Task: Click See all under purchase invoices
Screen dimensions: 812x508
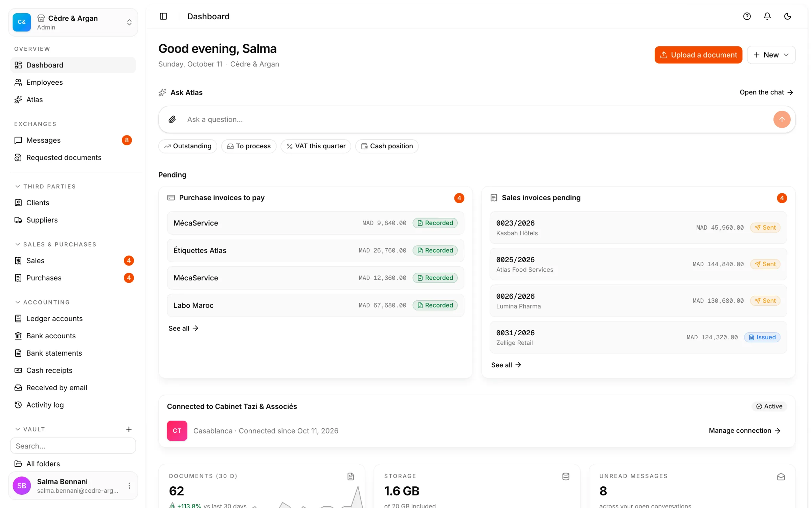Action: (x=183, y=328)
